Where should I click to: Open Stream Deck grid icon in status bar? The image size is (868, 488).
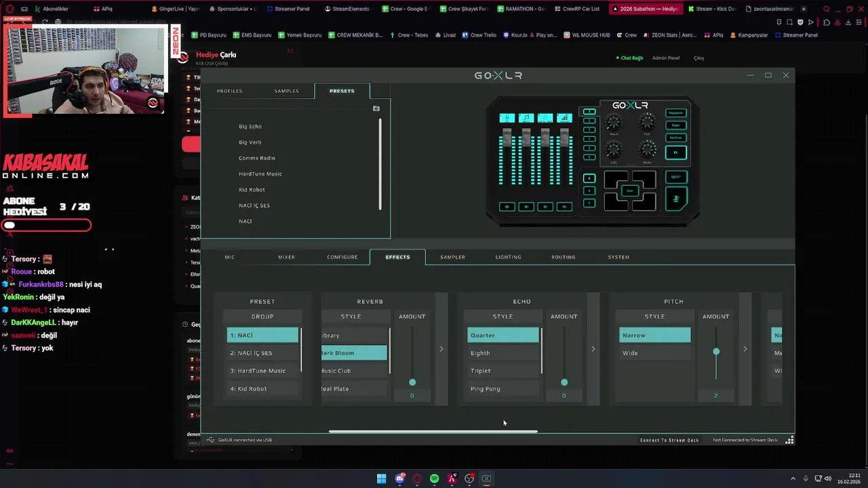[x=789, y=440]
